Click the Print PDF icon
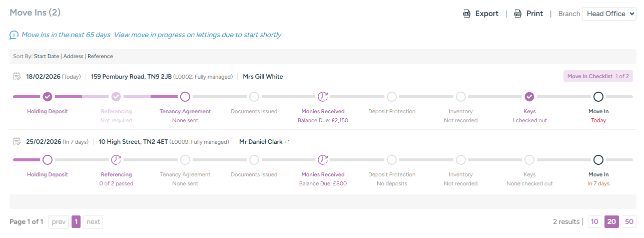This screenshot has height=238, width=644. click(518, 14)
